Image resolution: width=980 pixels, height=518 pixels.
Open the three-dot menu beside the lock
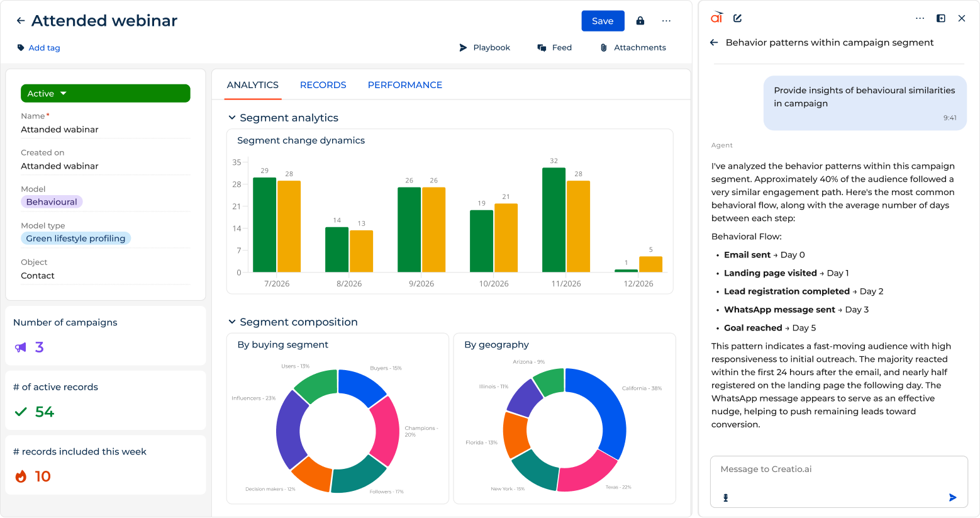click(666, 21)
